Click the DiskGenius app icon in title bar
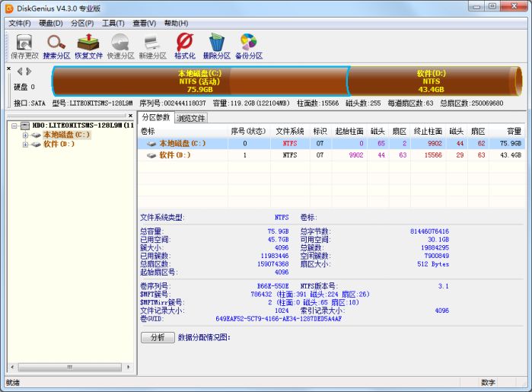 tap(9, 8)
